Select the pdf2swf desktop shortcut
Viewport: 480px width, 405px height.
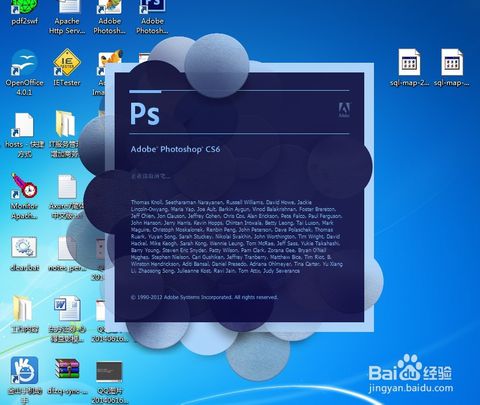[x=24, y=13]
